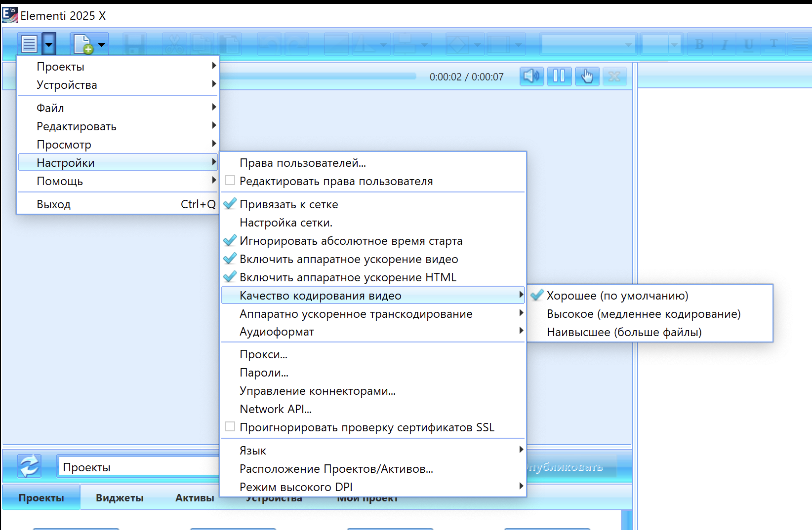The width and height of the screenshot is (812, 530).
Task: Open the faded font family combo box
Action: pyautogui.click(x=588, y=44)
